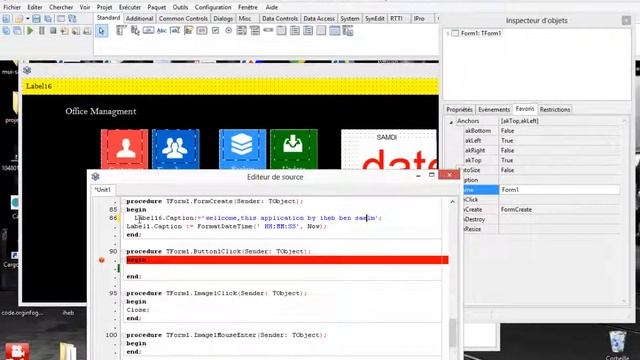This screenshot has width=640, height=360.
Task: Open the Evénements tab in inspector
Action: 494,109
